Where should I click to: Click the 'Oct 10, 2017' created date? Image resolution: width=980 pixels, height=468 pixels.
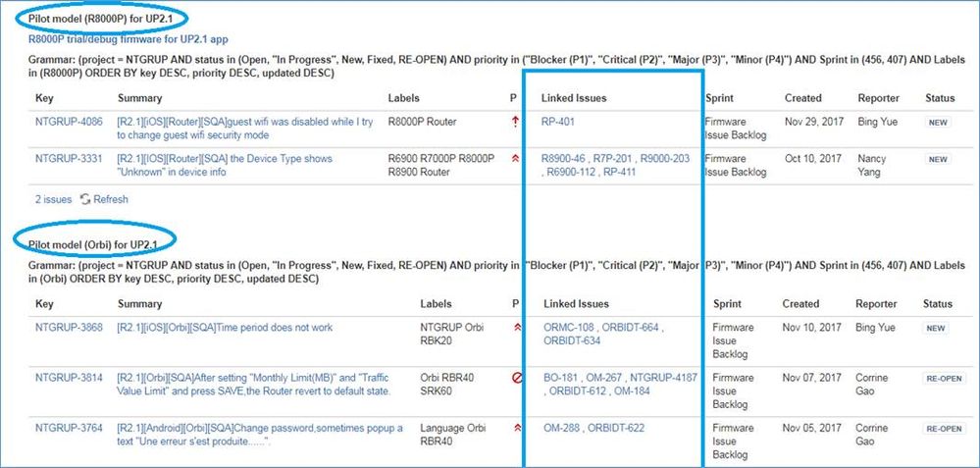[813, 159]
